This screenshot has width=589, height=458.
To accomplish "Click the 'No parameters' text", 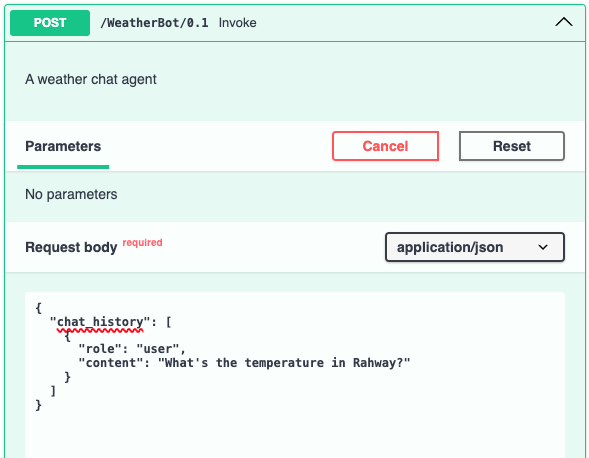I will pos(71,194).
